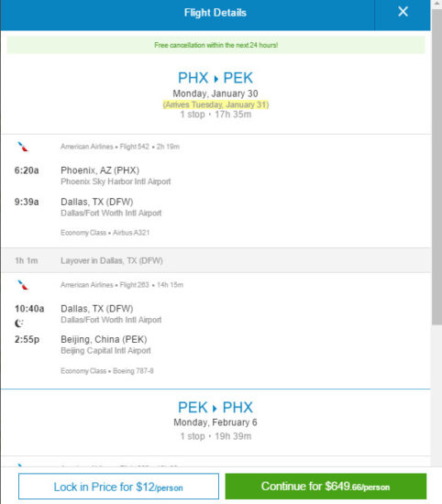The image size is (442, 504).
Task: Select the PEK to PHX route heading
Action: (215, 408)
